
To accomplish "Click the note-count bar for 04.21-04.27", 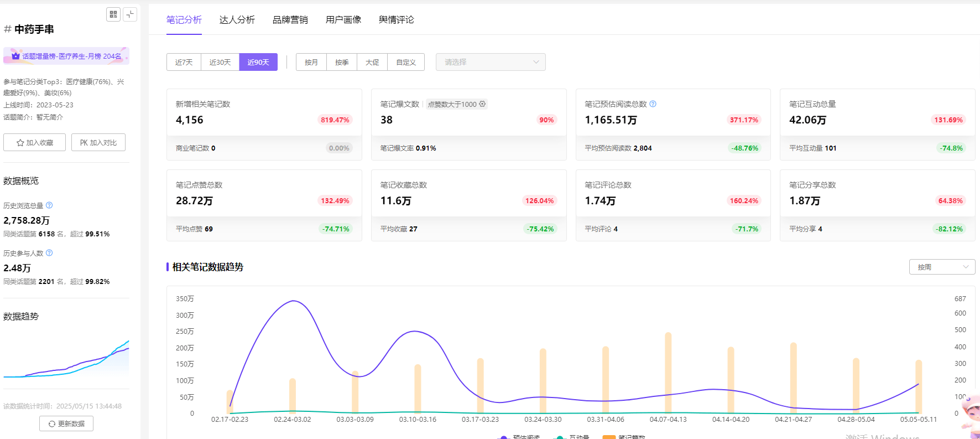I will 794,378.
